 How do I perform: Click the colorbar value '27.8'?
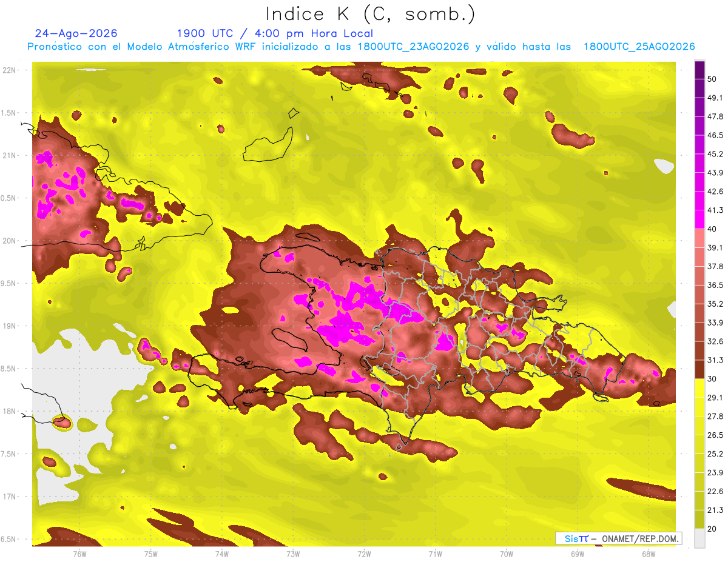(x=715, y=416)
